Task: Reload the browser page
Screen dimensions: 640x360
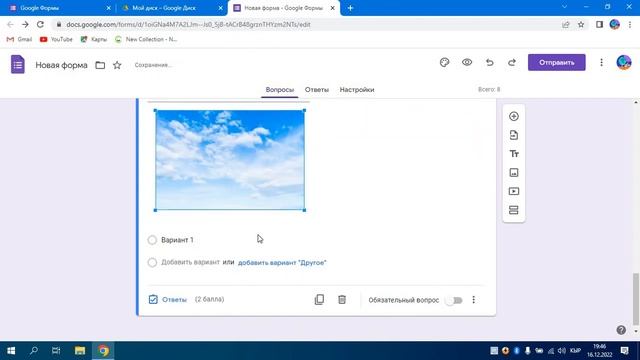Action: (x=40, y=24)
